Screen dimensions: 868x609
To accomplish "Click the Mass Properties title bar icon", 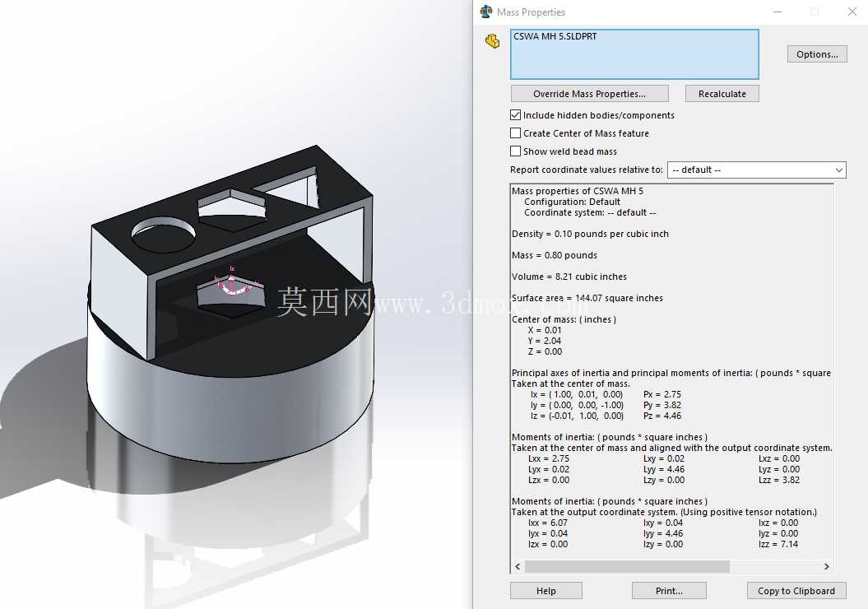I will pos(486,12).
